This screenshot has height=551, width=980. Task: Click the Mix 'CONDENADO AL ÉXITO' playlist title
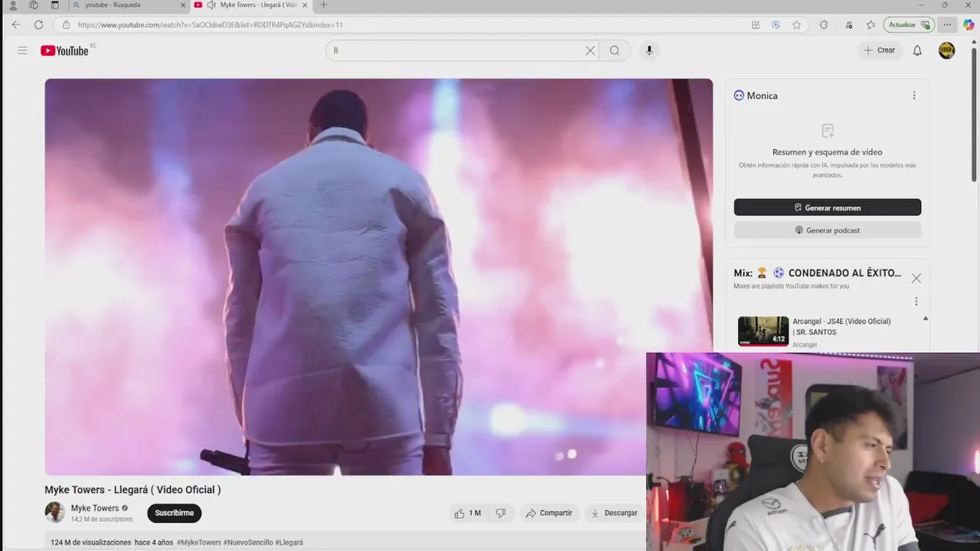pos(817,273)
